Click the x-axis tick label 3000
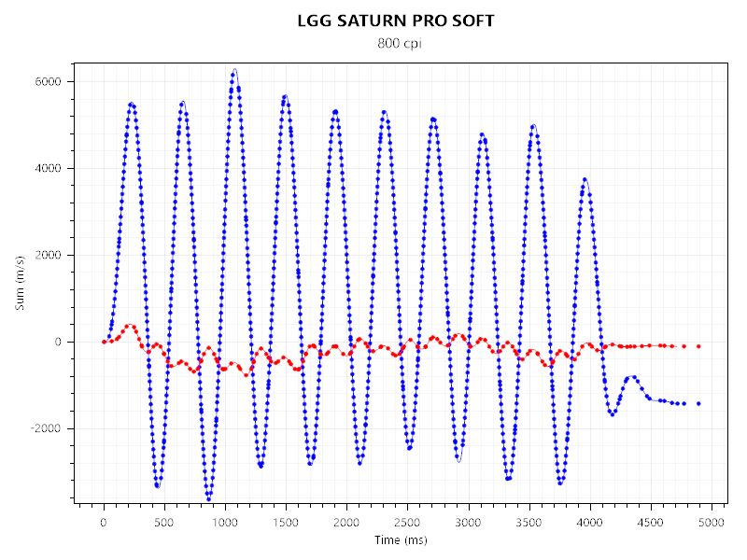 pyautogui.click(x=468, y=523)
